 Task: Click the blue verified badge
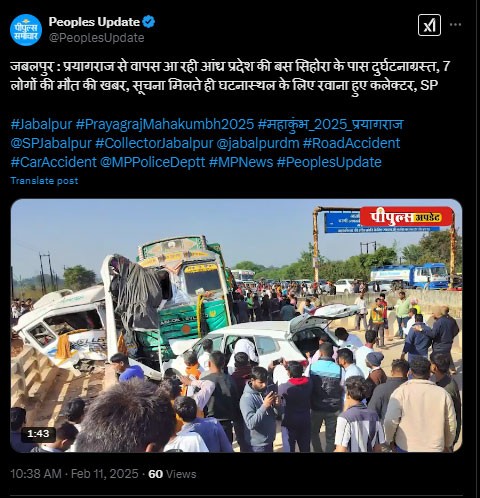tap(149, 22)
